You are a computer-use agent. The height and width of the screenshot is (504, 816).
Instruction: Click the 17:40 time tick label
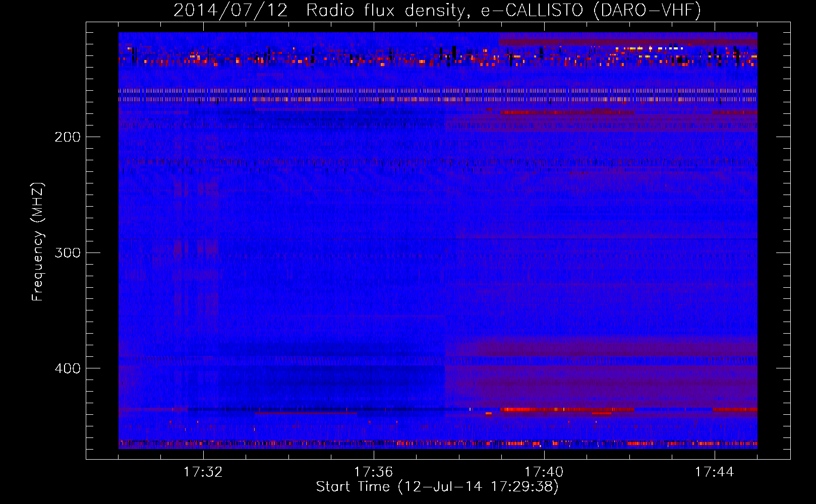(x=544, y=472)
